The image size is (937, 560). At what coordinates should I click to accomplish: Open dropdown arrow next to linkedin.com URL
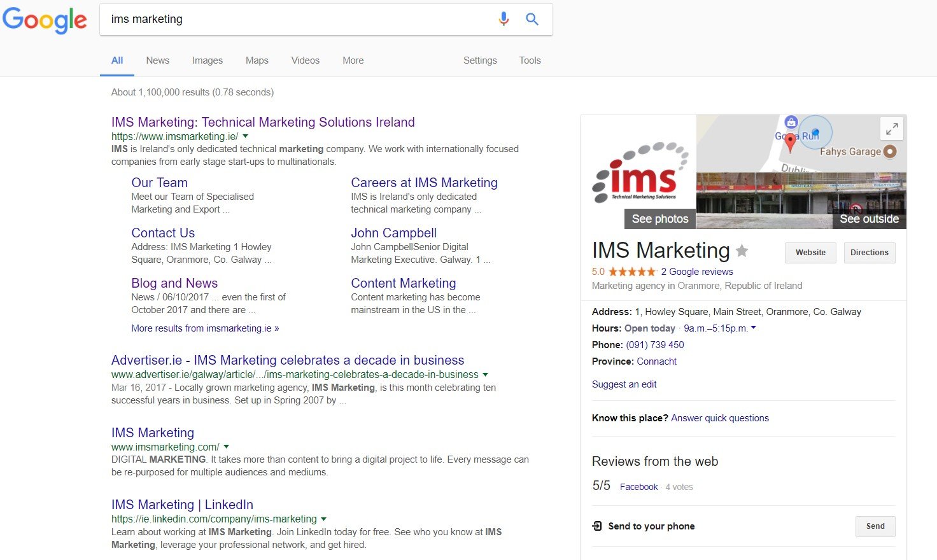(x=323, y=519)
